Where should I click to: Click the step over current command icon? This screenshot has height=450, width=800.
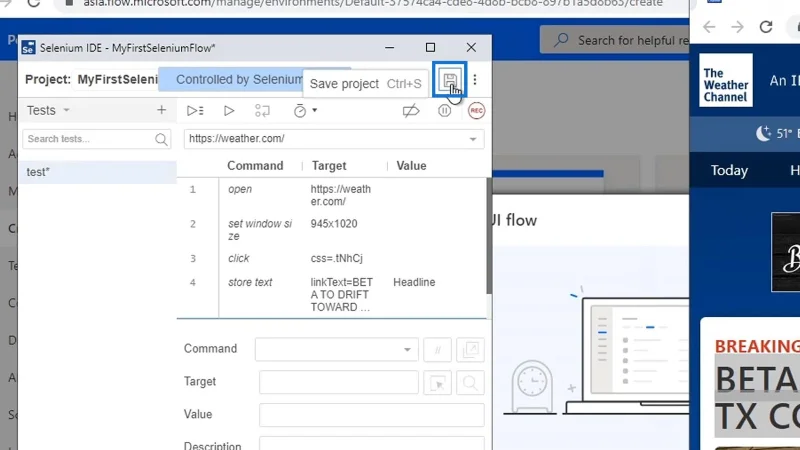pos(262,111)
